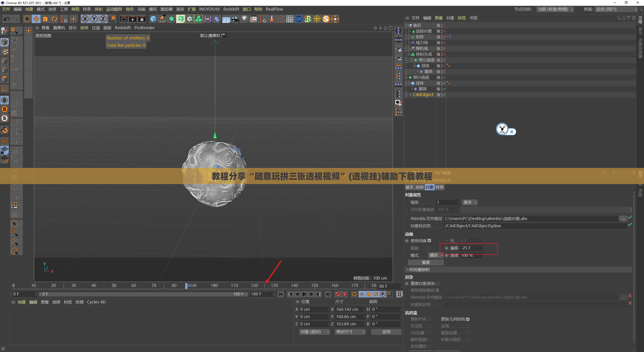644x352 pixels.
Task: Uncheck the 更新几何结构 checkbox
Action: (468, 319)
